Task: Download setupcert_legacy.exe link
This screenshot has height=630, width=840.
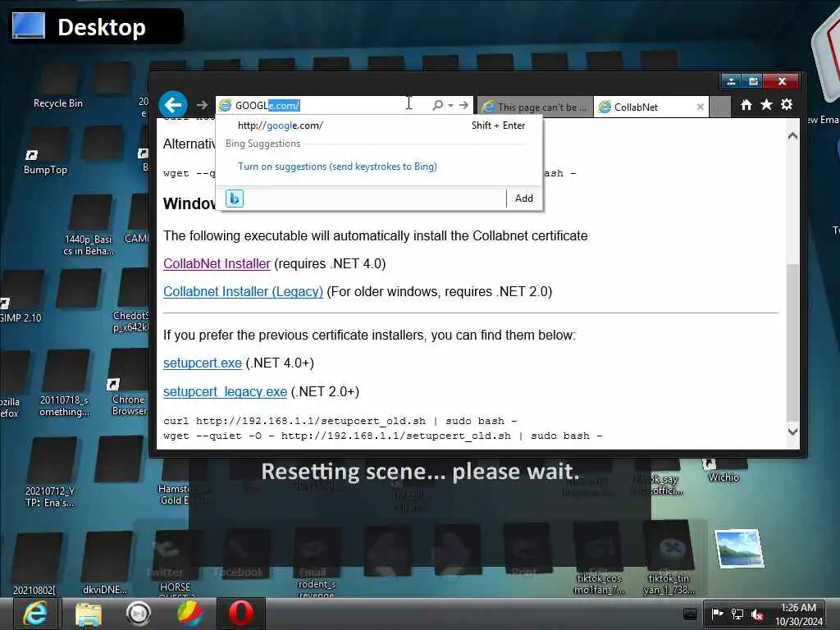Action: pyautogui.click(x=225, y=391)
